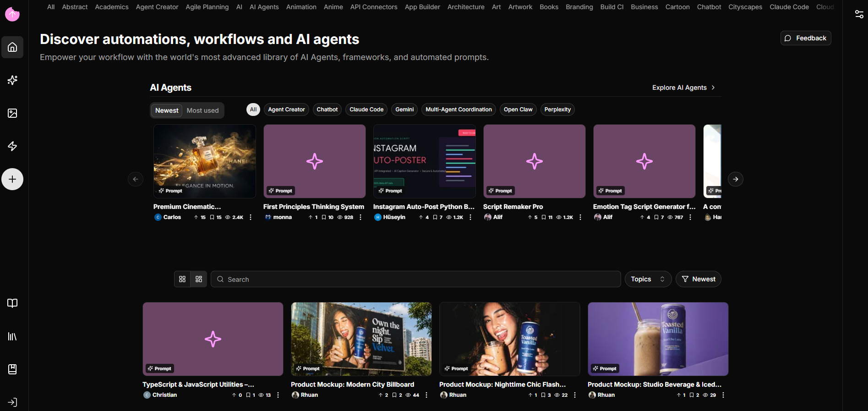This screenshot has height=411, width=868.
Task: Select the Architecture category in the top bar
Action: click(466, 7)
